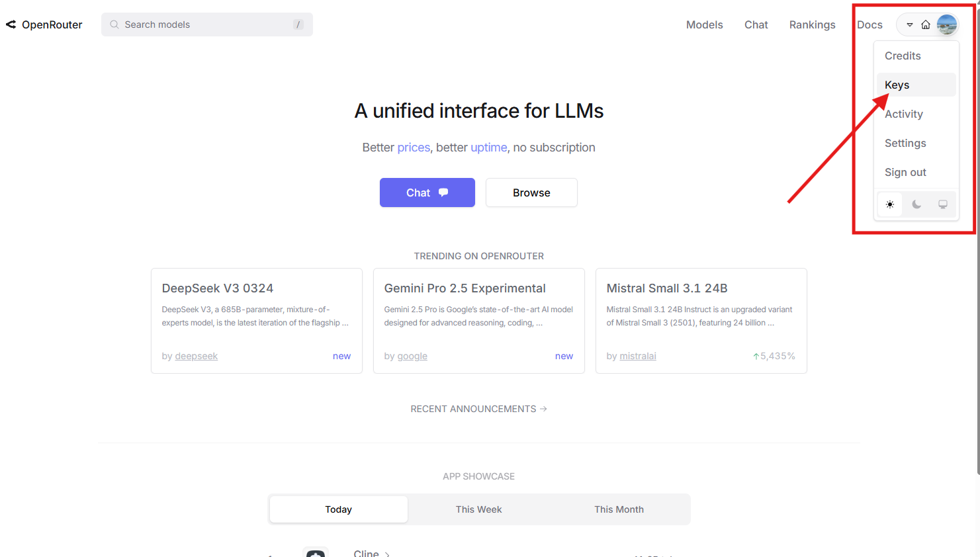The height and width of the screenshot is (557, 980).
Task: Click the search magnifier icon
Action: [x=114, y=24]
